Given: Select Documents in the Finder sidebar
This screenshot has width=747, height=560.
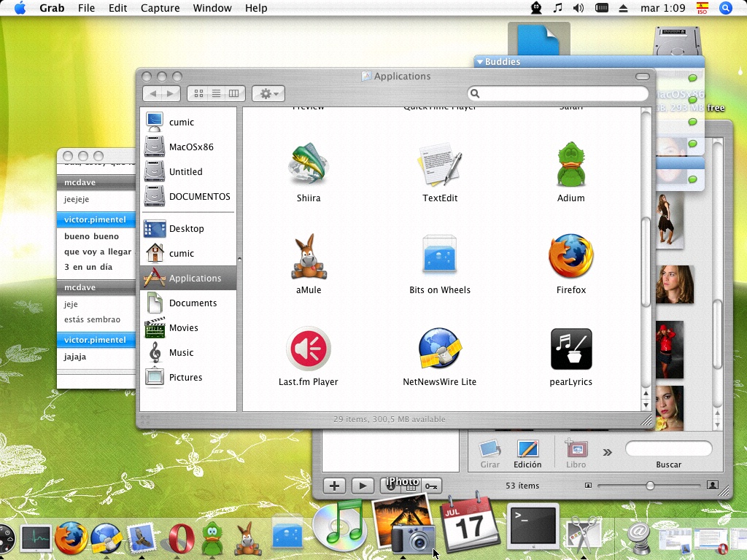Looking at the screenshot, I should (x=188, y=303).
